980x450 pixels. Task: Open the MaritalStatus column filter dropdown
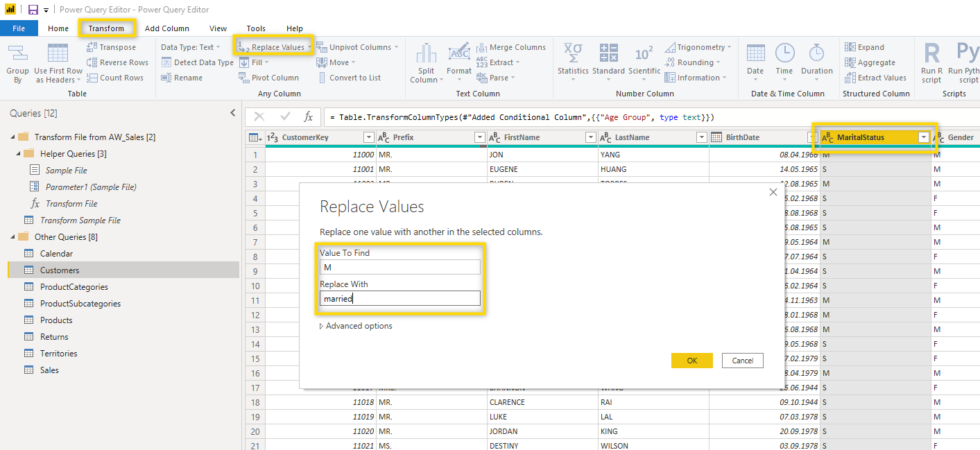(923, 137)
